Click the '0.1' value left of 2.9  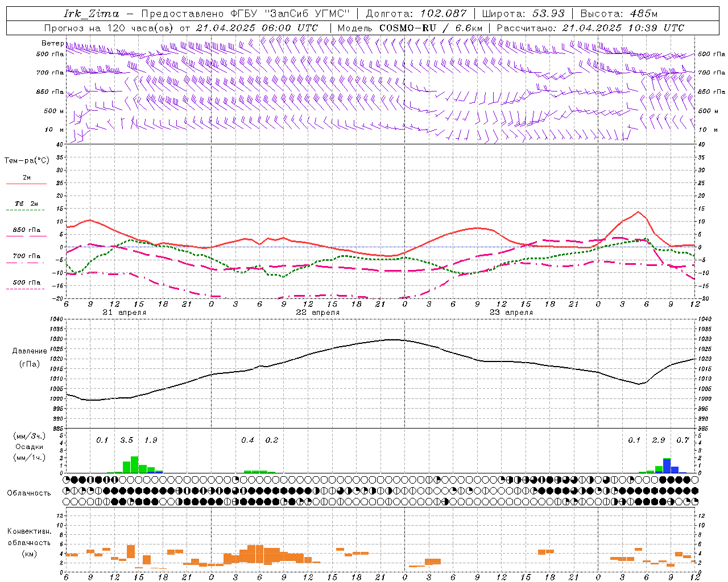tap(634, 440)
